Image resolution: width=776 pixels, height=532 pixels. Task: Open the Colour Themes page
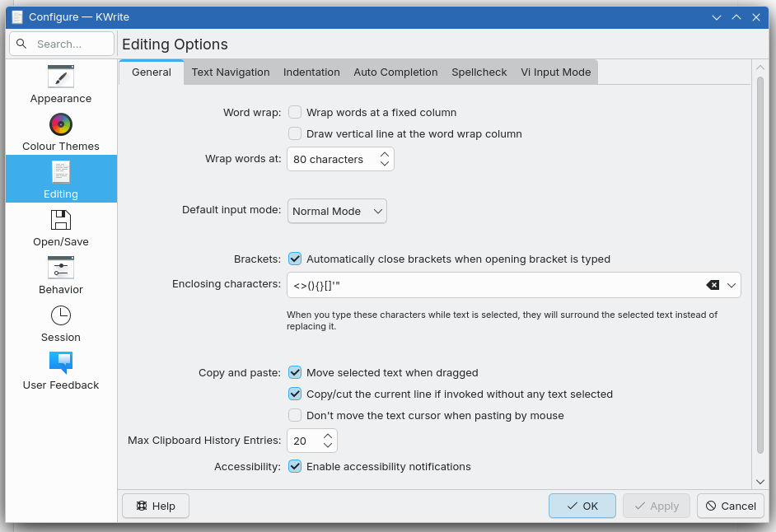61,132
